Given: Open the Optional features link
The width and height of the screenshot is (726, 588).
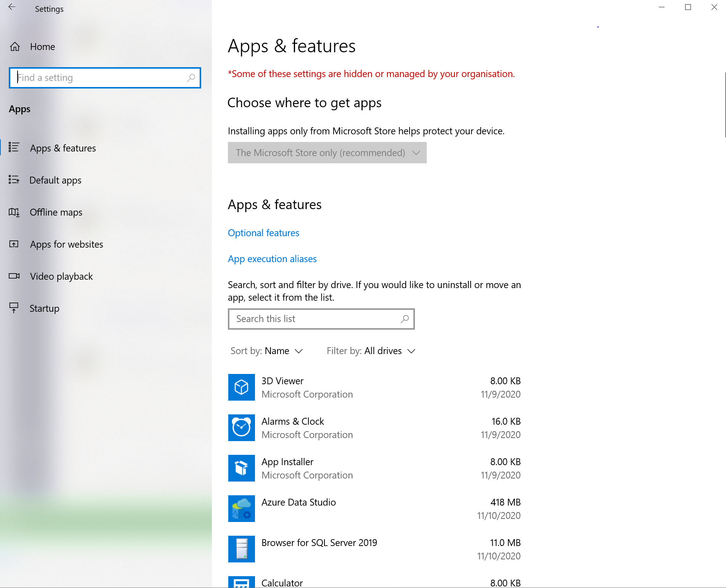Looking at the screenshot, I should pyautogui.click(x=263, y=233).
